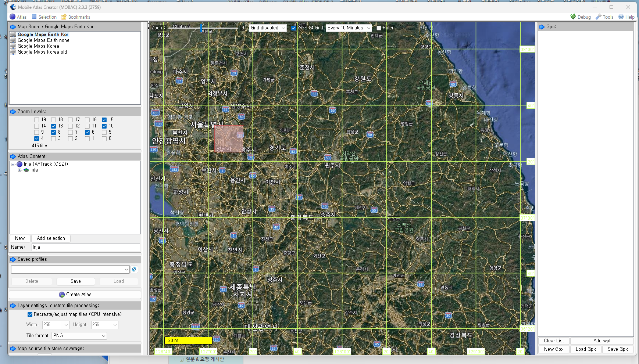This screenshot has width=639, height=364.
Task: Uncheck zoom level 15
Action: tap(104, 120)
